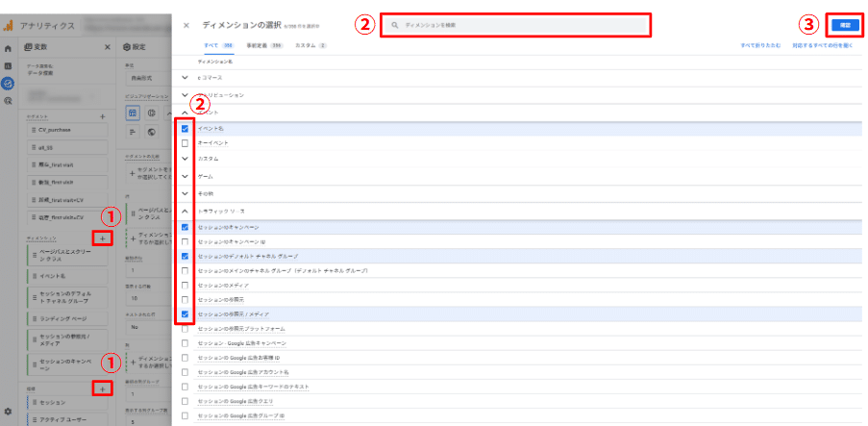
Task: Expand the e コマース category
Action: coord(185,76)
